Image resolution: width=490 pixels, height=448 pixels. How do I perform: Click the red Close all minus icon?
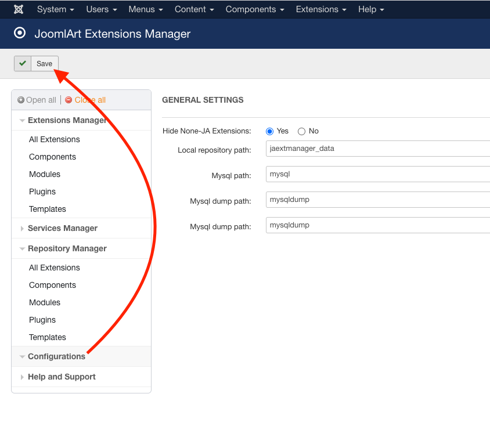[69, 100]
